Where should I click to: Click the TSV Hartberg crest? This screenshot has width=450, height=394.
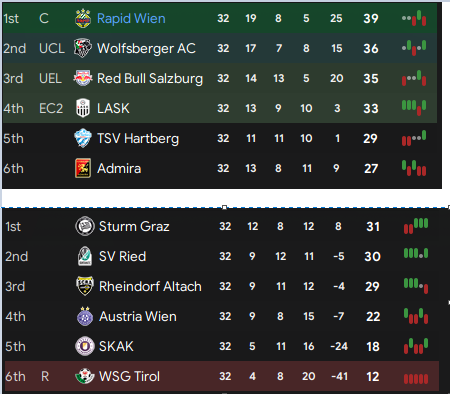[x=83, y=138]
